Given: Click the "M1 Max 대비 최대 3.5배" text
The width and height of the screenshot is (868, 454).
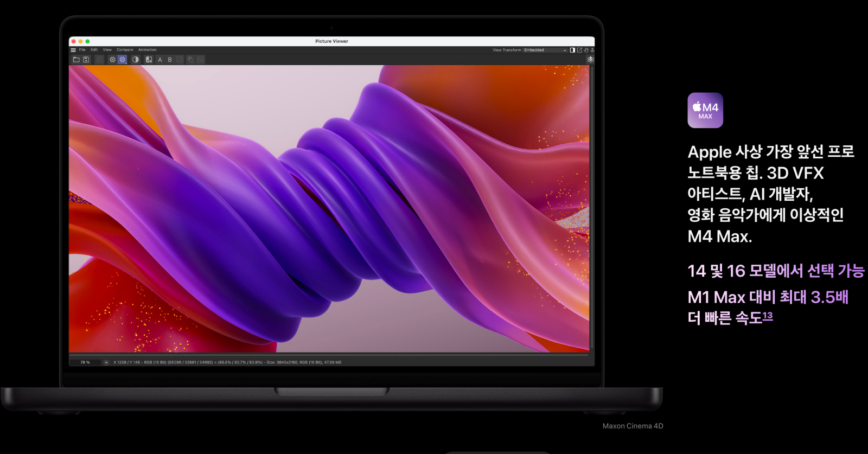Looking at the screenshot, I should pyautogui.click(x=768, y=297).
